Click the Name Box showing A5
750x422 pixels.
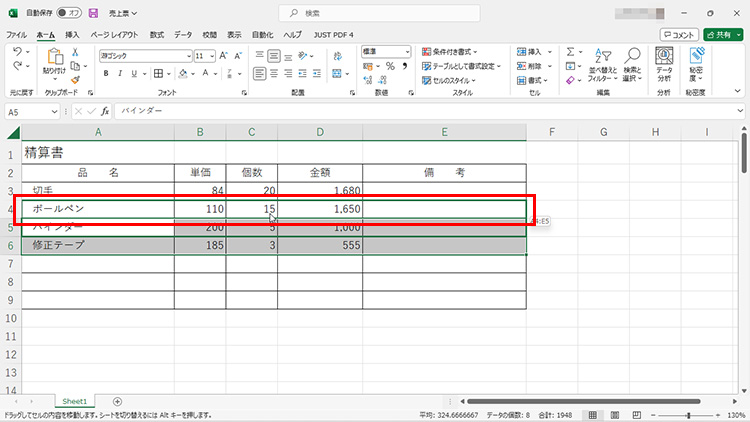[30, 112]
